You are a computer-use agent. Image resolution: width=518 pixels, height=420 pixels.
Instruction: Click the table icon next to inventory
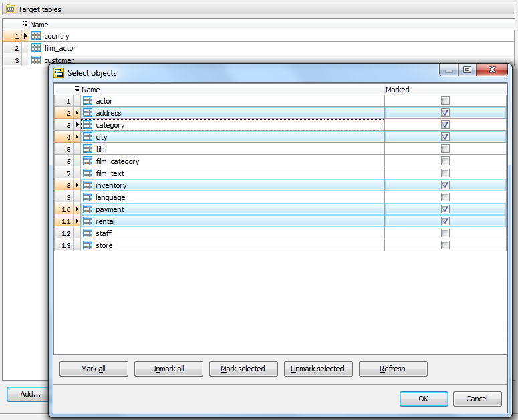click(x=88, y=185)
